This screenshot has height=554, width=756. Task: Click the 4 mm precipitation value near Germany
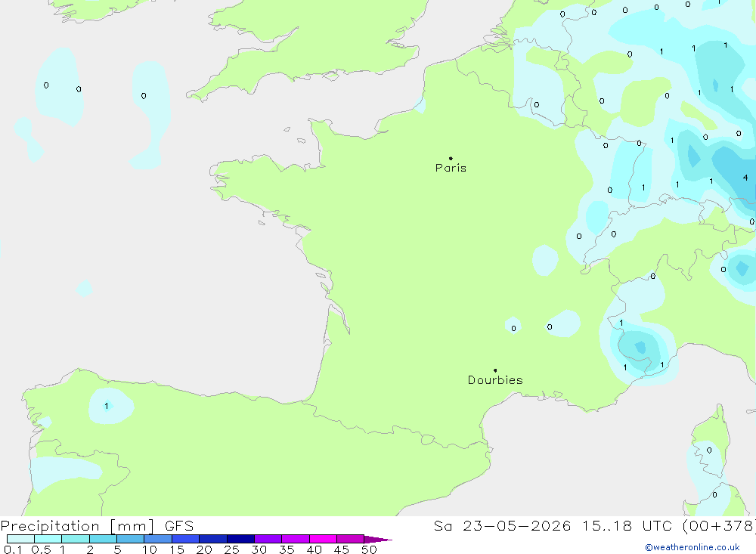pyautogui.click(x=745, y=178)
